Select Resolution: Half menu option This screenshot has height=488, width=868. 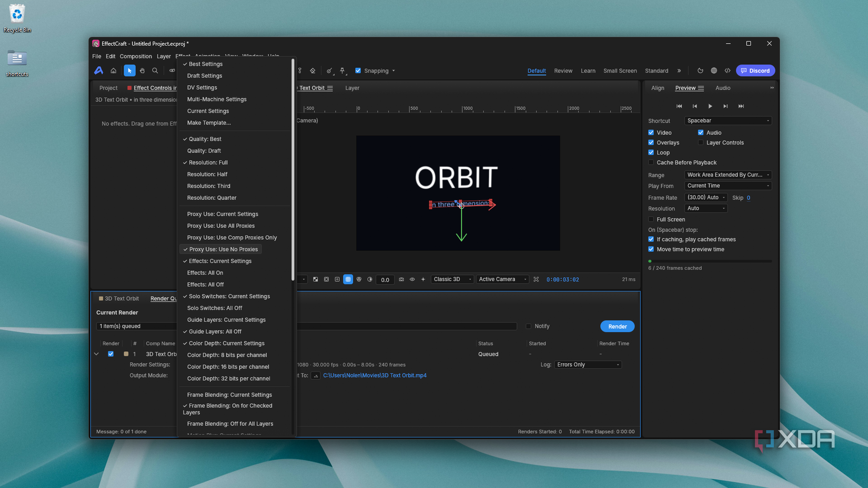(x=207, y=174)
